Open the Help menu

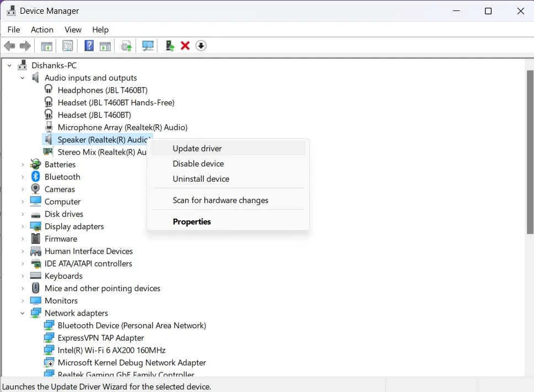100,30
